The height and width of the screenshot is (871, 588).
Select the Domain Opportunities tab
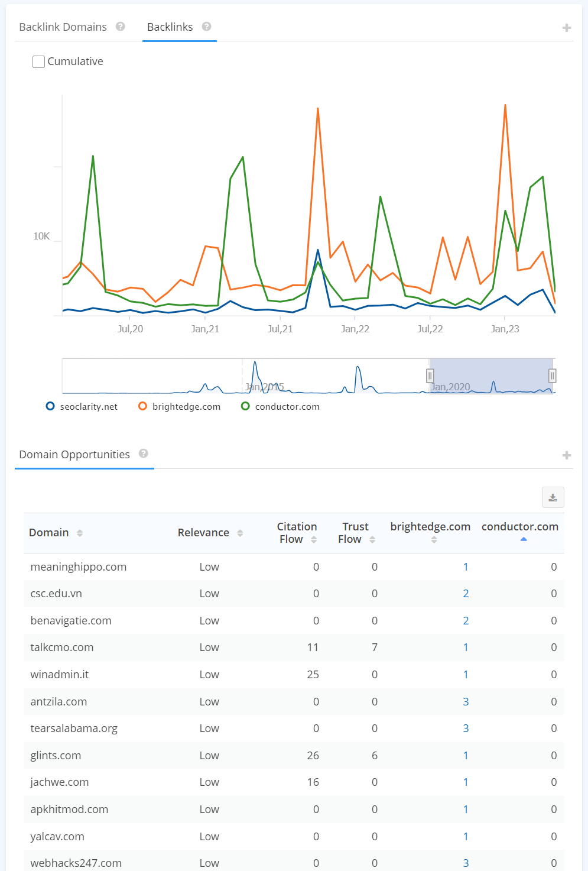(x=74, y=455)
